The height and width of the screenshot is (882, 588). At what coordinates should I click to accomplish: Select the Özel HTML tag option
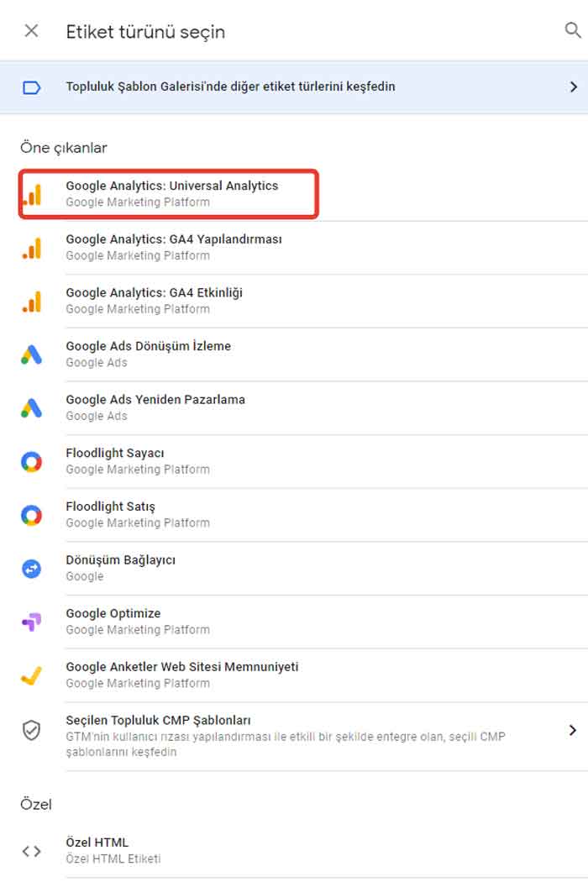304,850
